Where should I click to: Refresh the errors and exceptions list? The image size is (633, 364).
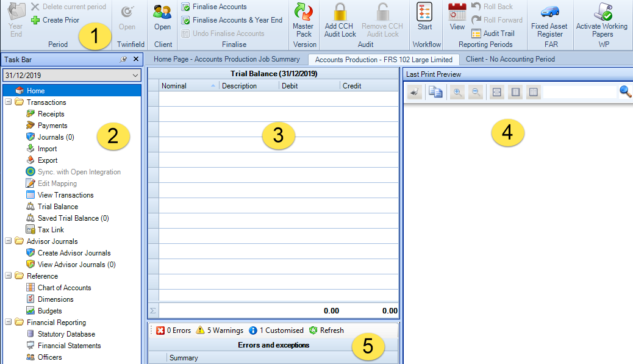pos(327,330)
